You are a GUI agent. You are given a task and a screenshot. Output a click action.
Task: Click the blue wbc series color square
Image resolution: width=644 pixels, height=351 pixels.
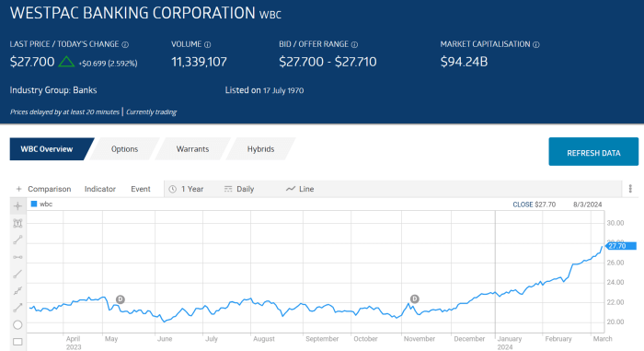34,204
